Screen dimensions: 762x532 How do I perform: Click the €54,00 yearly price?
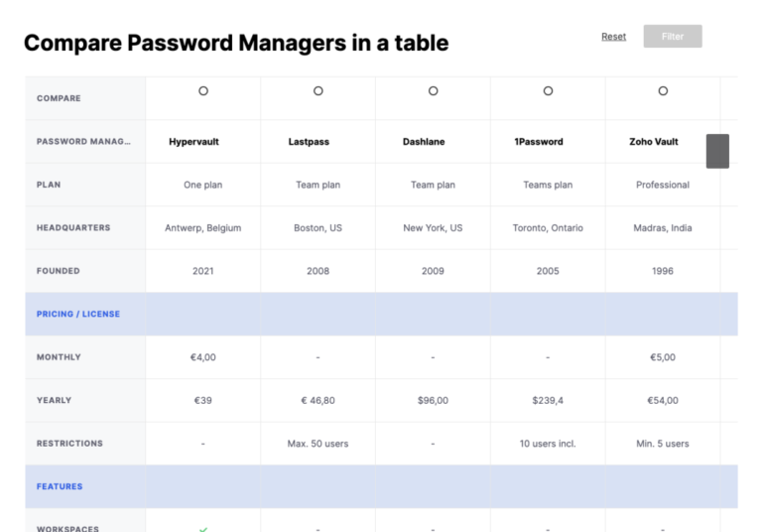(x=663, y=400)
